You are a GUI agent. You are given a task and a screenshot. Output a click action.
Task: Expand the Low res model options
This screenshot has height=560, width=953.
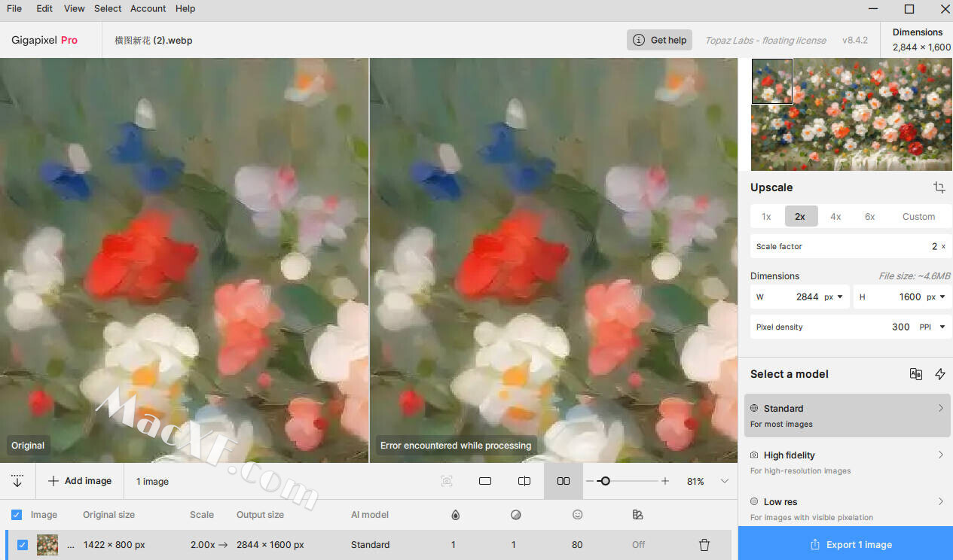coord(941,501)
